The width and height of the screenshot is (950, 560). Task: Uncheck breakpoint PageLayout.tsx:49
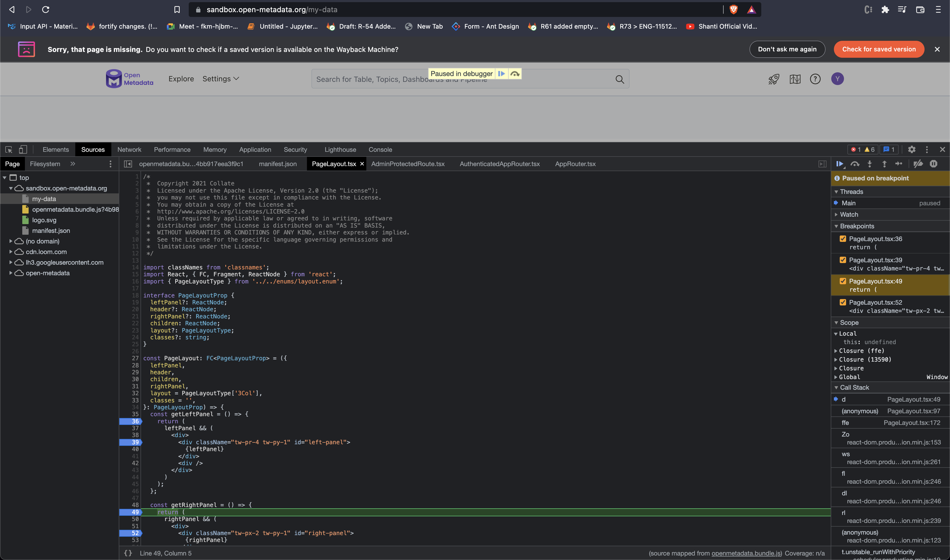tap(843, 281)
